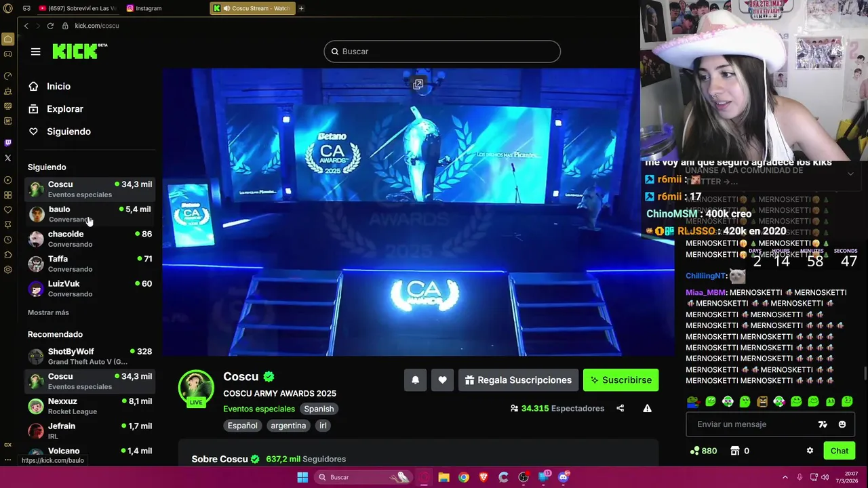Open Opera sidebar settings gear

7,270
